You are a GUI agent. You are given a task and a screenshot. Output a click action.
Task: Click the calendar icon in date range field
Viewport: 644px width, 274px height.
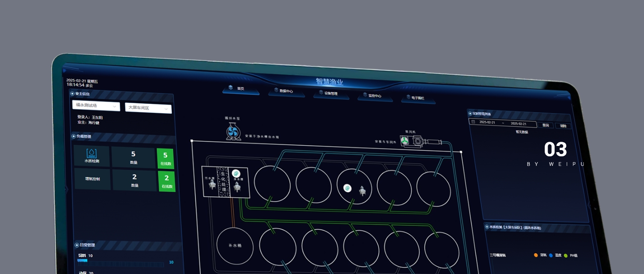click(473, 122)
